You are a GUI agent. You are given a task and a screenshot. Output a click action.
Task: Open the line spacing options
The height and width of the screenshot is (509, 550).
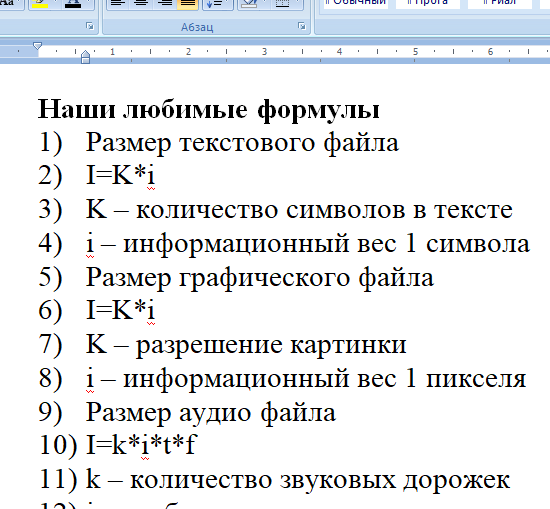(x=218, y=4)
